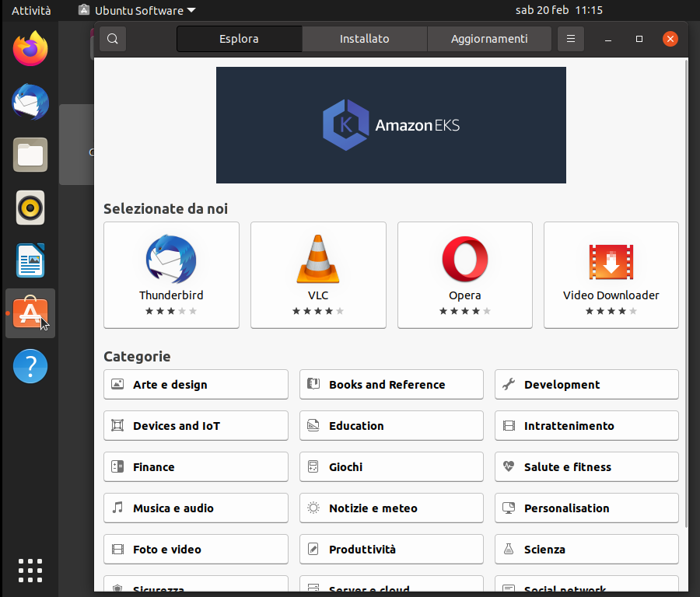700x597 pixels.
Task: Click the VLC star rating
Action: point(318,311)
